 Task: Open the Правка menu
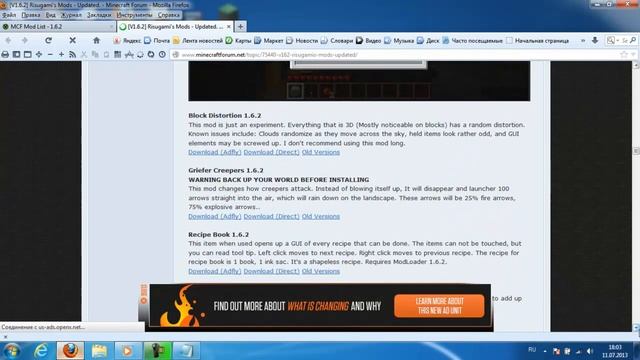(31, 15)
